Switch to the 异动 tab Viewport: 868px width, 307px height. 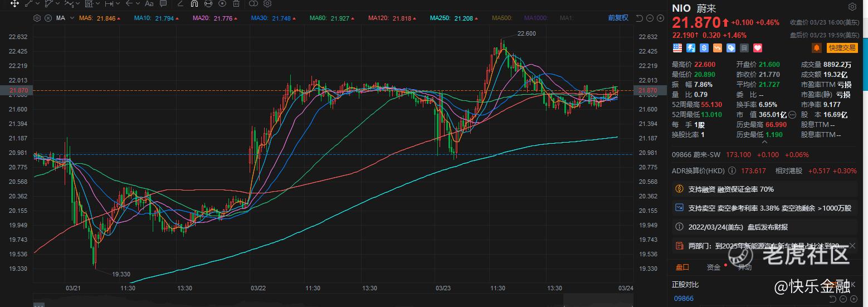click(744, 267)
